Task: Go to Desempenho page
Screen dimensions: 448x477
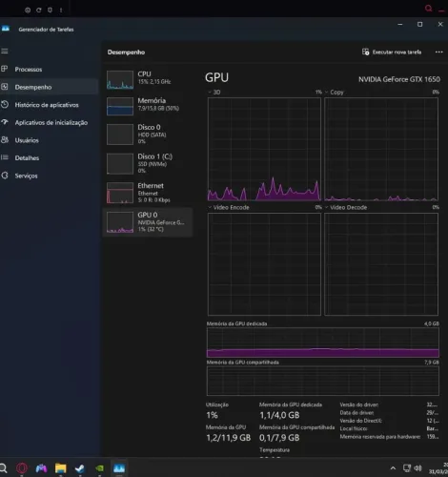Action: (x=33, y=87)
